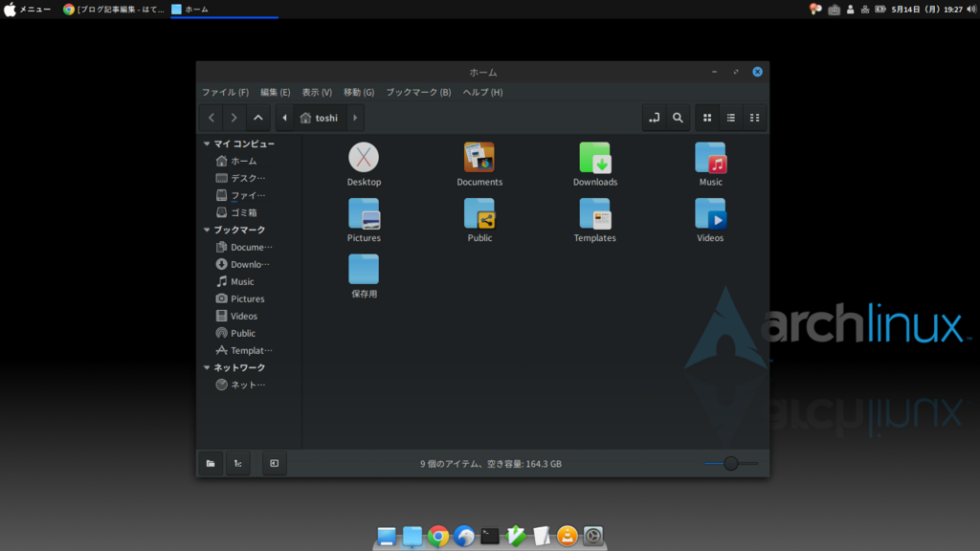Toggle the sidebar visibility in the status bar
This screenshot has height=551, width=980.
274,463
